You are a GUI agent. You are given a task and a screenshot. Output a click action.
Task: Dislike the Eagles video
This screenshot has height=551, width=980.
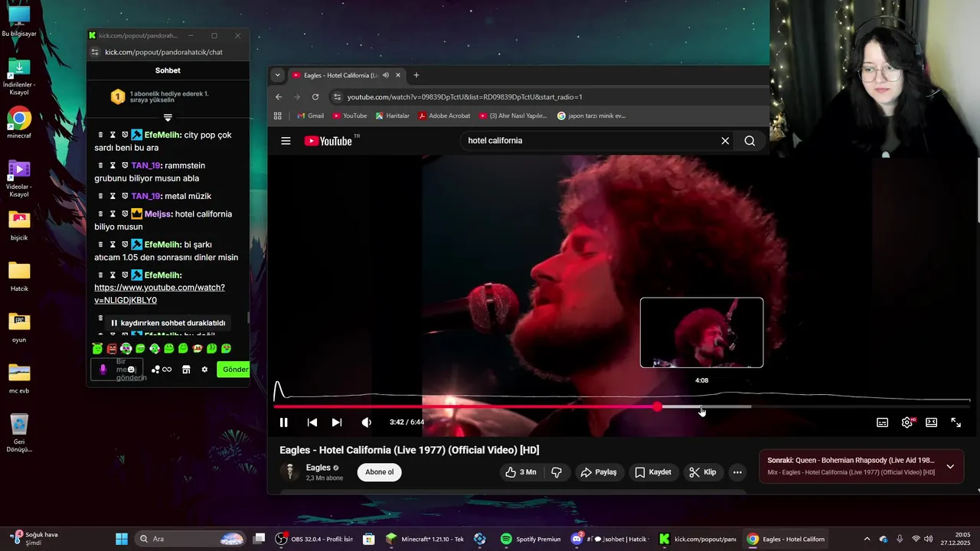coord(557,472)
